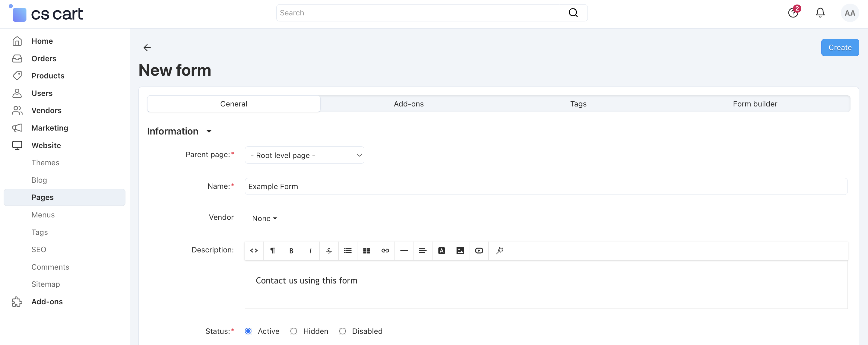868x345 pixels.
Task: Open Themes in the Website submenu
Action: (x=45, y=163)
